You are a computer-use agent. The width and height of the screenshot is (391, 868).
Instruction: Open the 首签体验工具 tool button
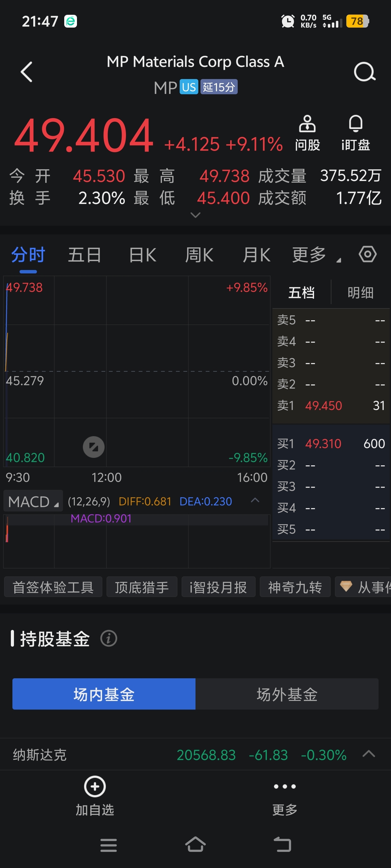coord(53,587)
